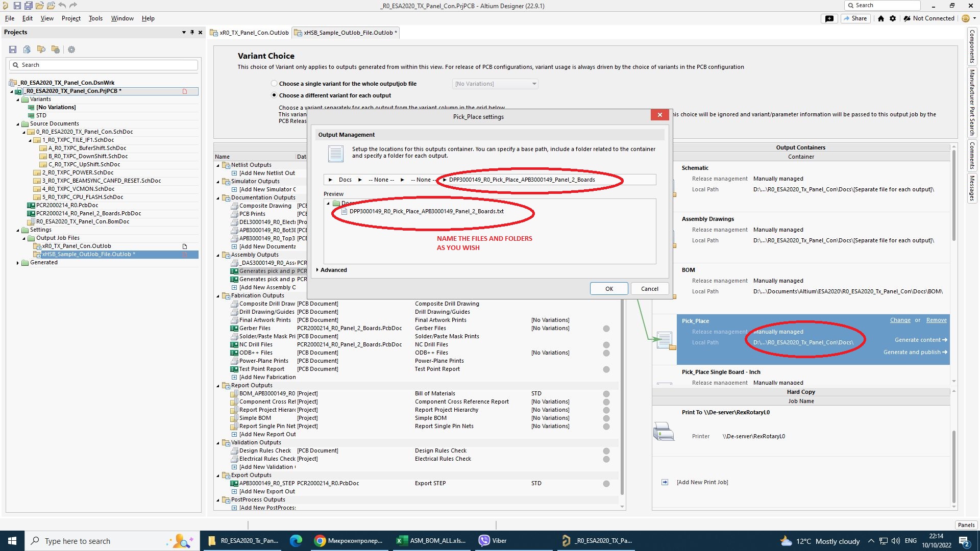This screenshot has width=980, height=551.
Task: Click [Add New Export Output] row
Action: coord(267,492)
